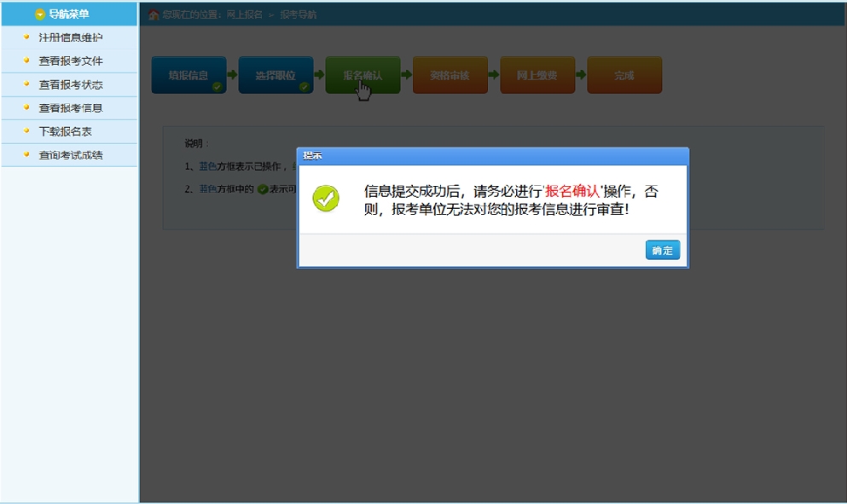This screenshot has height=504, width=847.
Task: Click the green success checkmark icon in dialog
Action: click(326, 198)
